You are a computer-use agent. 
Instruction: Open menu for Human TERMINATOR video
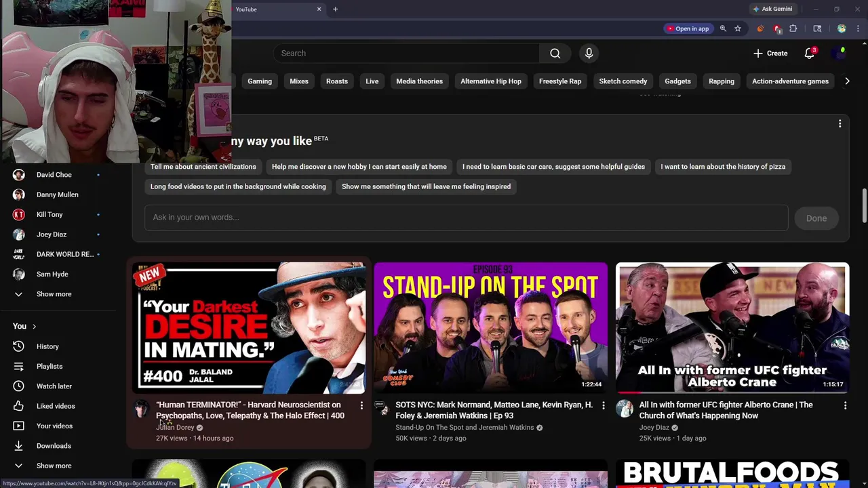click(x=361, y=405)
